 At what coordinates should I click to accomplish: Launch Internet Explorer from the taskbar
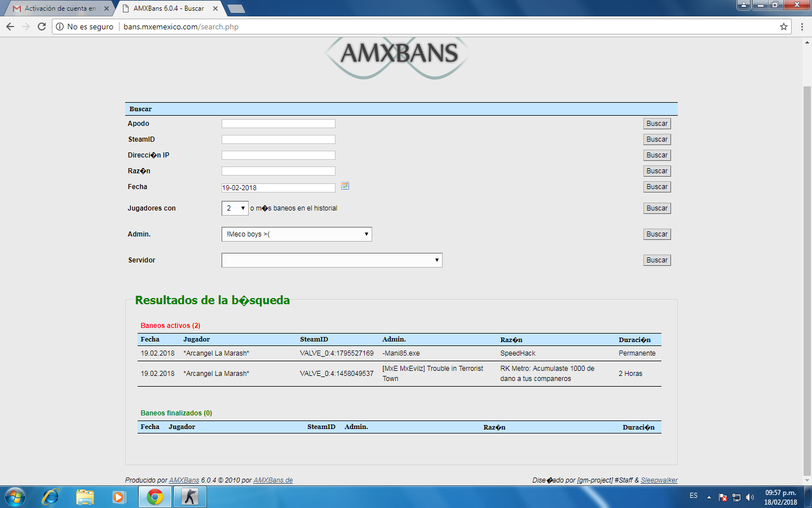[51, 497]
